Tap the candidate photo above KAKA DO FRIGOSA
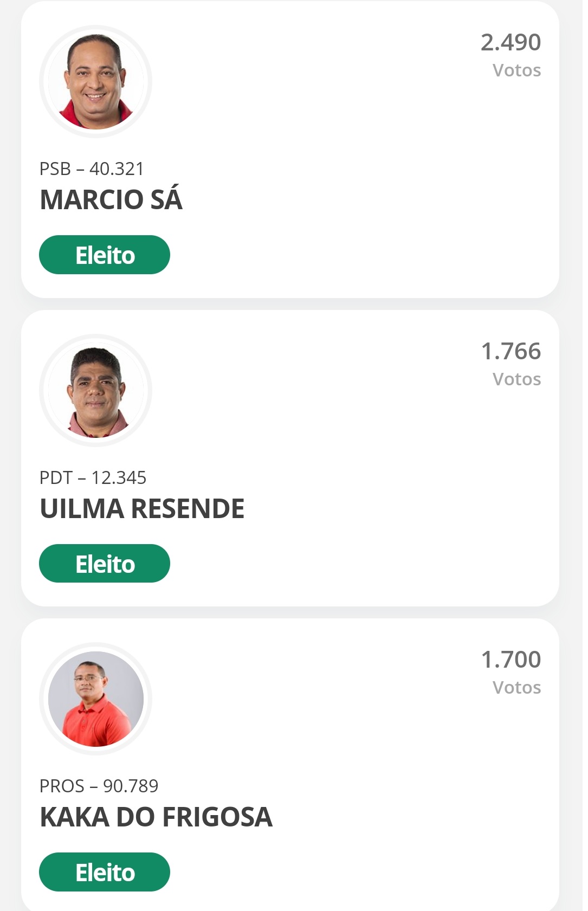This screenshot has height=911, width=588. pyautogui.click(x=96, y=699)
